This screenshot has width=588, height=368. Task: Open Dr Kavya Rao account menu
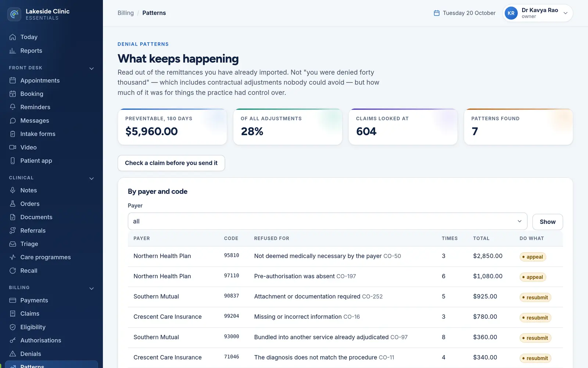click(538, 13)
